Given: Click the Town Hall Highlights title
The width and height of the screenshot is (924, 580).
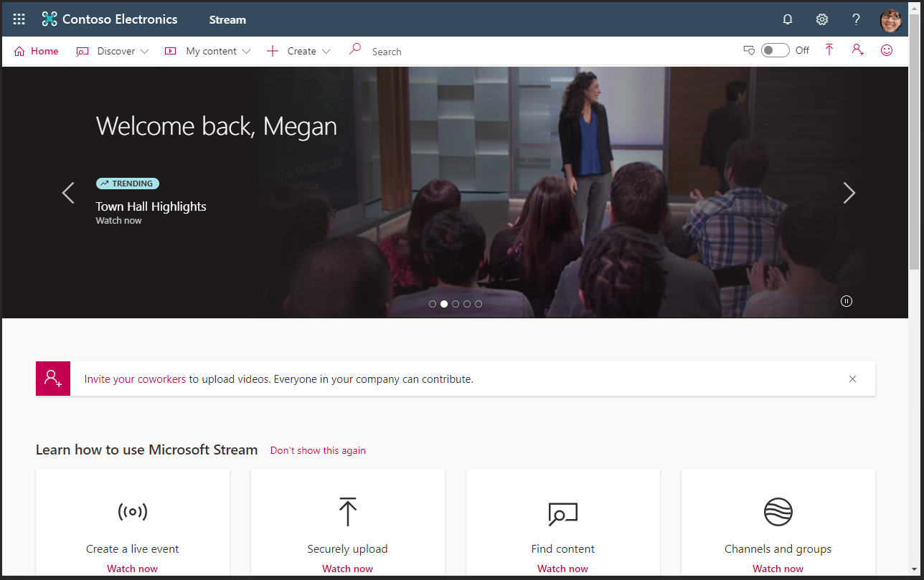Looking at the screenshot, I should click(151, 206).
